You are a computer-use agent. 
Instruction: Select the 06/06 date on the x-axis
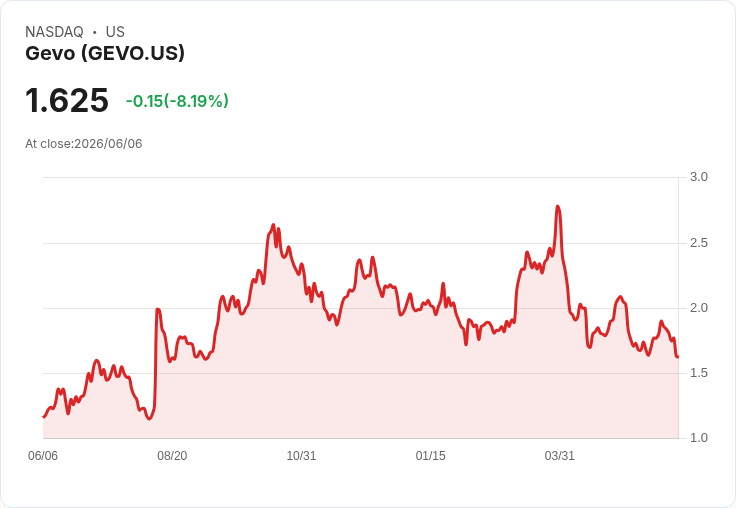click(43, 456)
